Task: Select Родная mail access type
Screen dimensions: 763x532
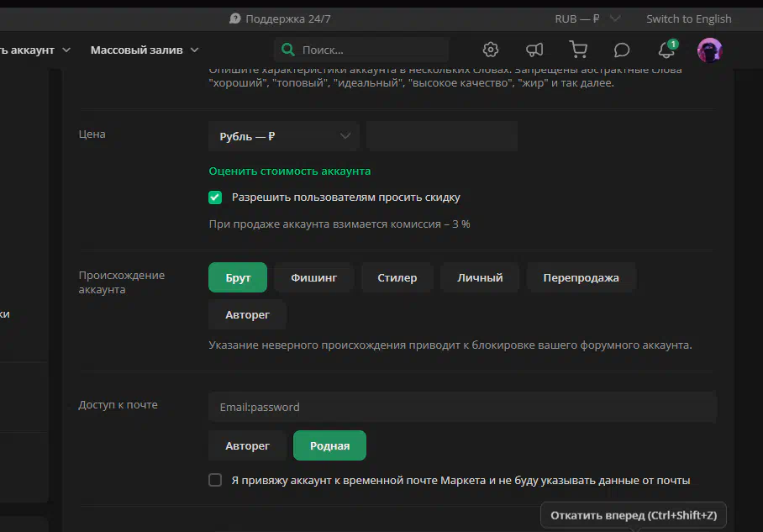Action: (x=330, y=445)
